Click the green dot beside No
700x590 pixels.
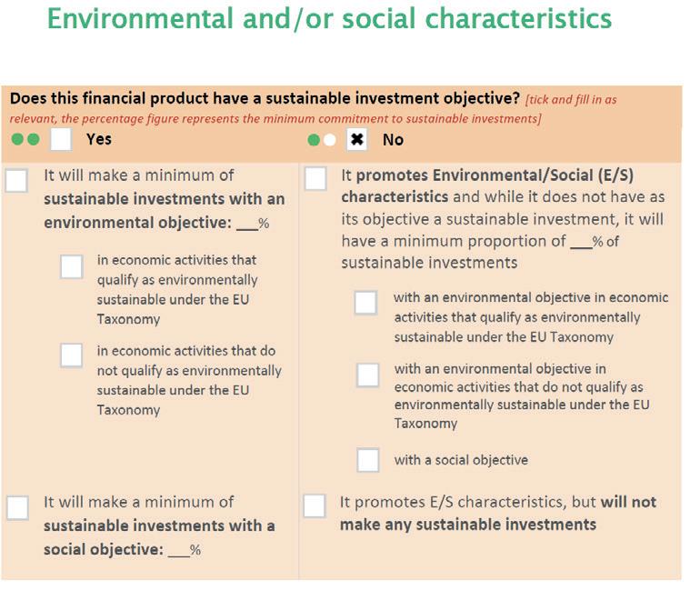[314, 140]
